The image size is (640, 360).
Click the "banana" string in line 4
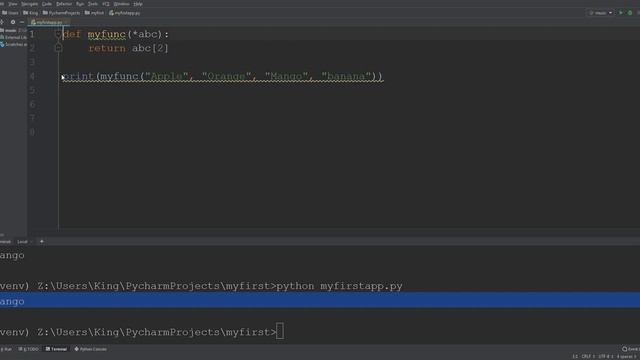tap(347, 76)
